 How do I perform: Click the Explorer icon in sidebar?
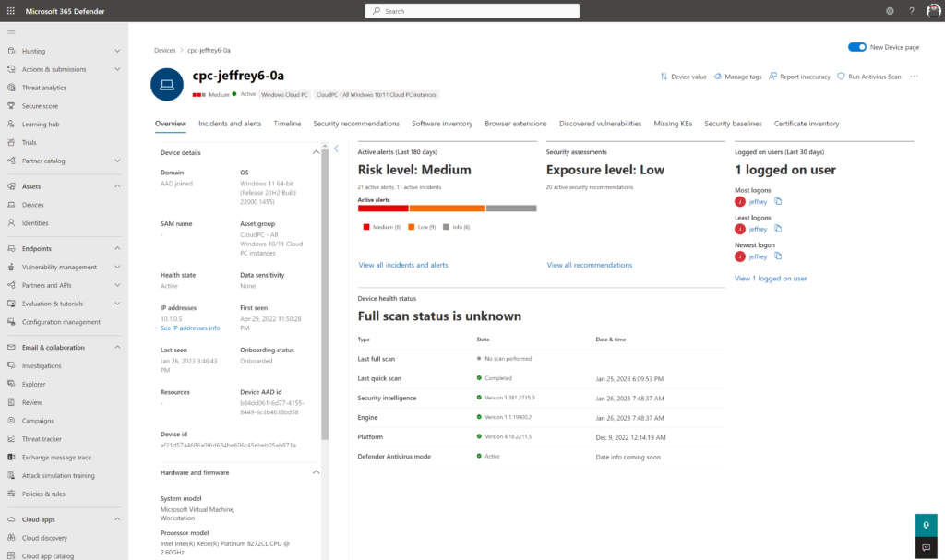click(11, 384)
